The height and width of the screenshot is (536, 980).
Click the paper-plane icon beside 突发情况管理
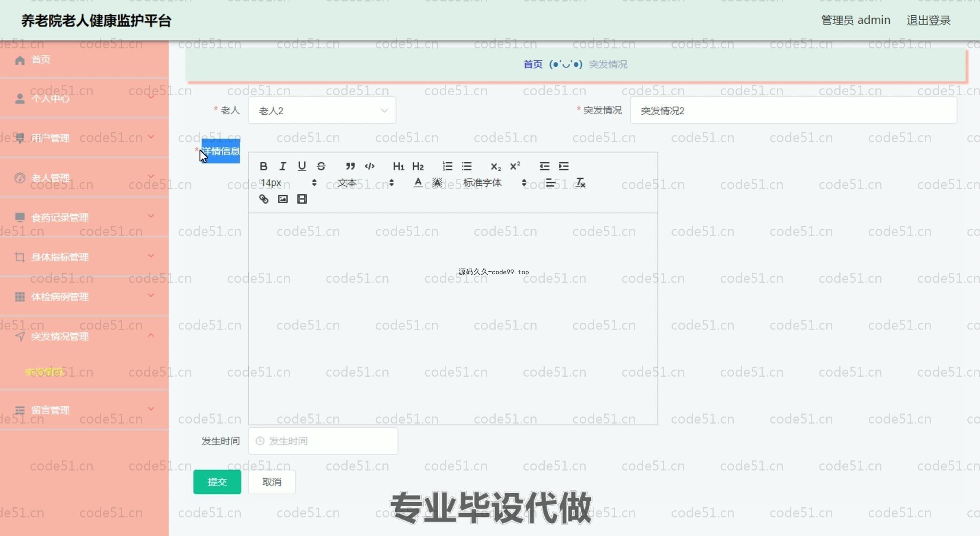point(20,336)
